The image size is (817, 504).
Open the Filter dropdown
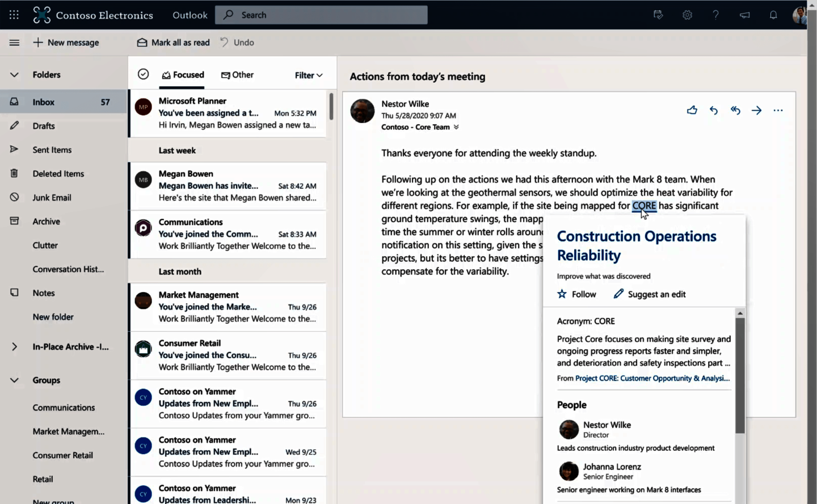pyautogui.click(x=309, y=75)
